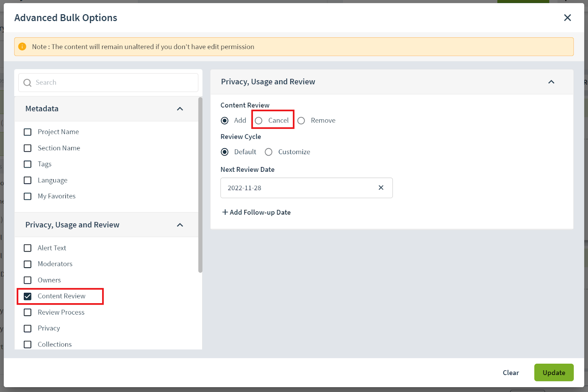
Task: Collapse the Metadata section
Action: point(180,109)
